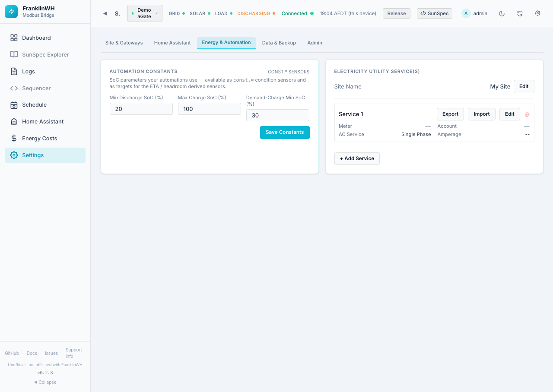This screenshot has width=553, height=392.
Task: Toggle dark mode with the moon icon
Action: tap(502, 13)
